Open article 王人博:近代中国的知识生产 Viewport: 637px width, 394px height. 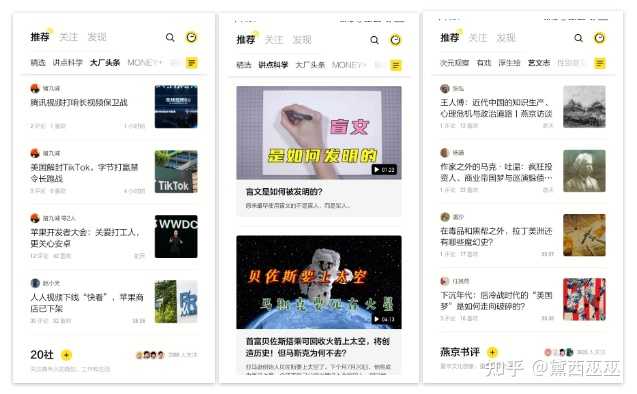496,108
